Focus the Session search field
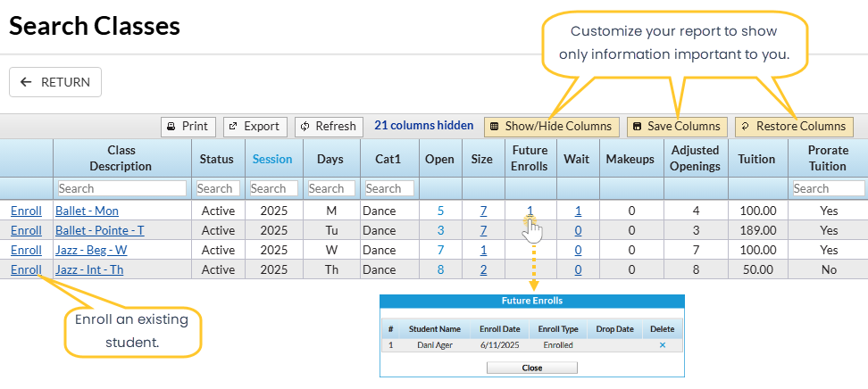The image size is (868, 389). pos(274,188)
